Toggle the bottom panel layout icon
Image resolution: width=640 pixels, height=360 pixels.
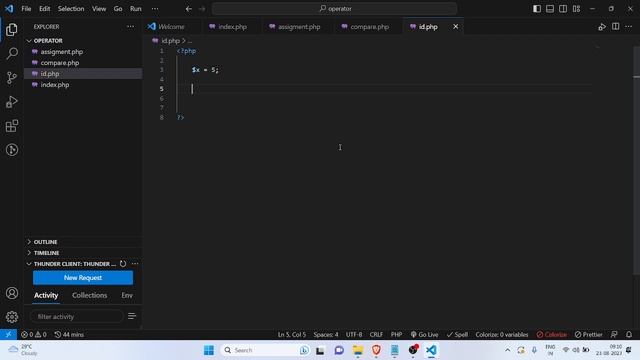550,9
